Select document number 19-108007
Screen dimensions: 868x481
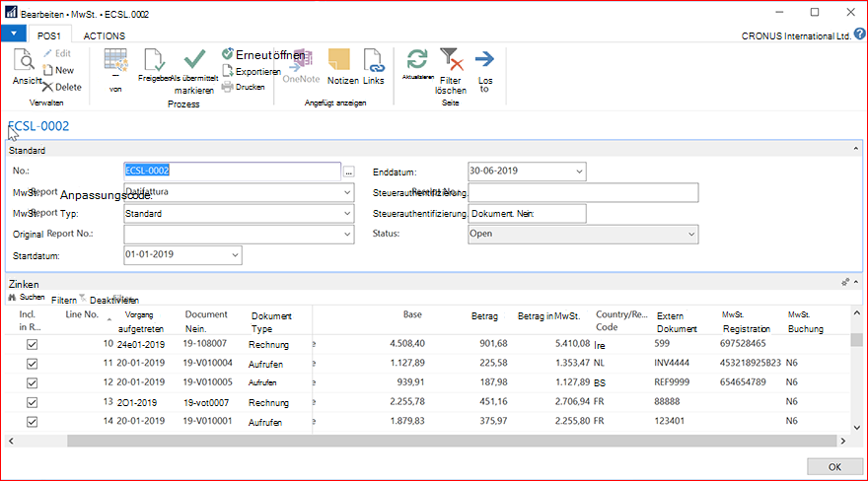click(x=205, y=343)
